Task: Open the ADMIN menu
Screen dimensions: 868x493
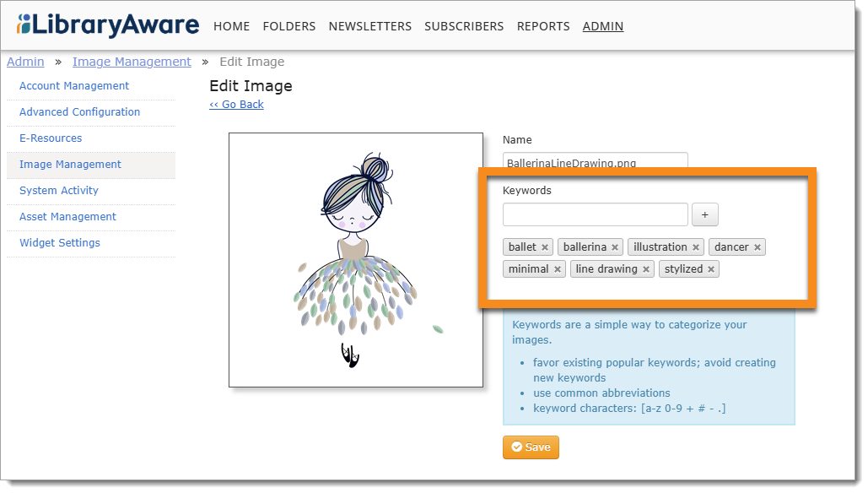Action: pos(603,26)
